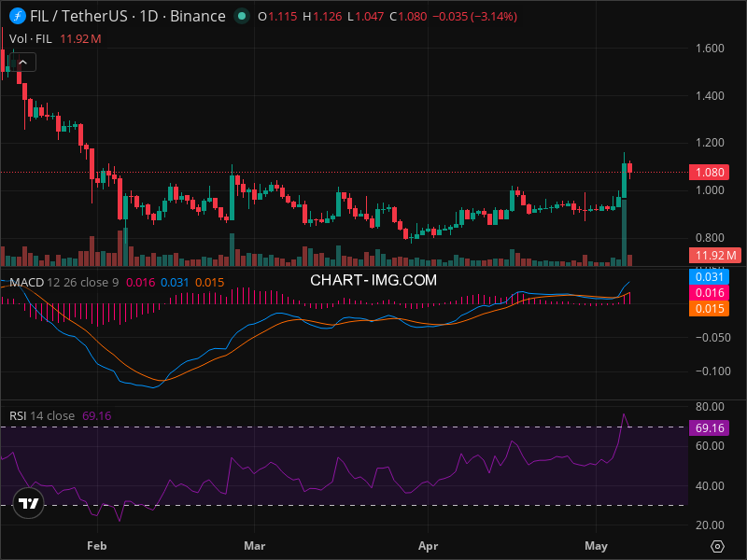The width and height of the screenshot is (747, 560).
Task: Click the 1.400 price axis label
Action: 710,96
